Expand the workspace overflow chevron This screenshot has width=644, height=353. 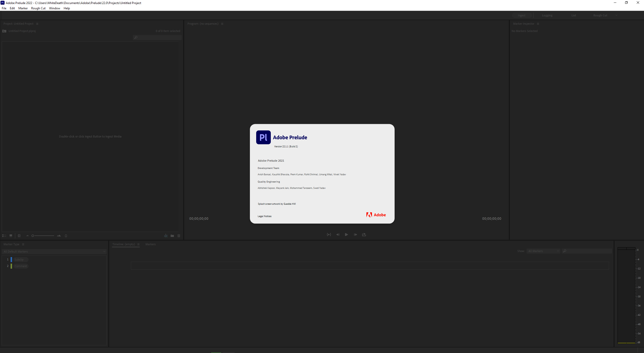coord(616,15)
